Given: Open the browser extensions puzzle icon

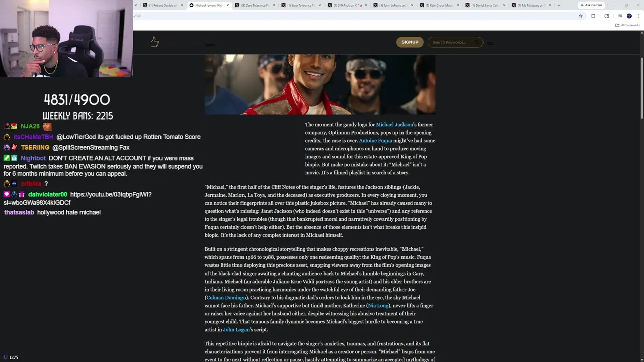Looking at the screenshot, I should (x=593, y=16).
